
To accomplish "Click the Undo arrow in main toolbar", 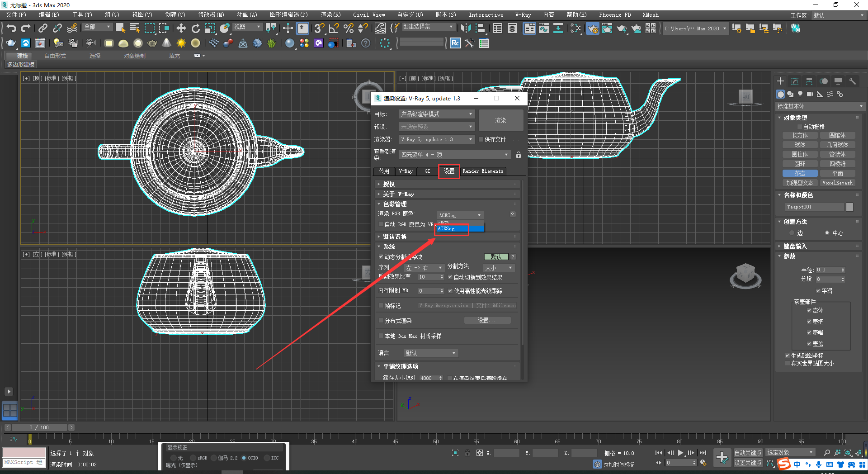I will pos(11,28).
